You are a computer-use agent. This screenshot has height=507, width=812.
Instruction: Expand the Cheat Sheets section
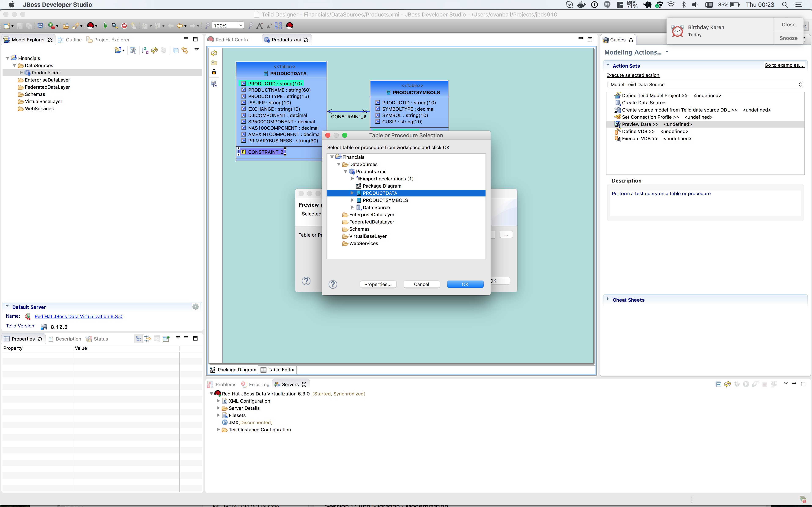coord(608,299)
